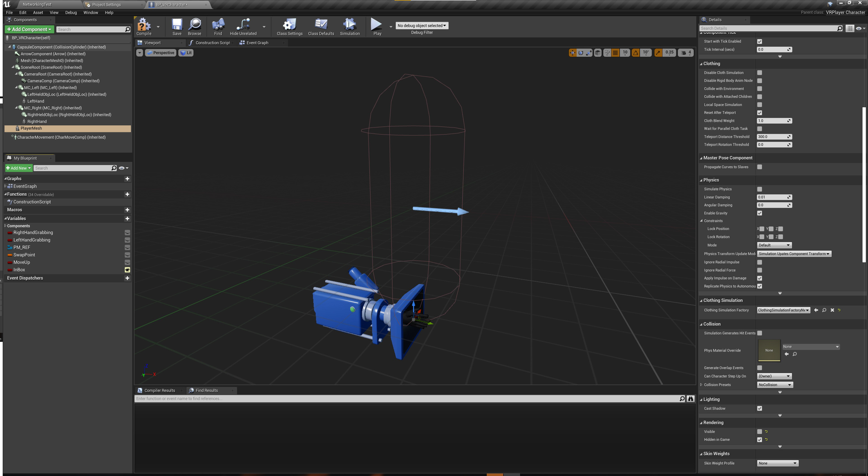Collapse MC_Left component tree node
Image resolution: width=868 pixels, height=476 pixels.
pyautogui.click(x=16, y=87)
